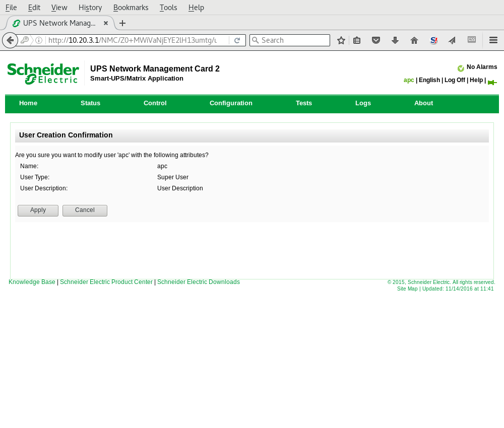504x428 pixels.
Task: Go to the Home navigation tab
Action: click(28, 103)
